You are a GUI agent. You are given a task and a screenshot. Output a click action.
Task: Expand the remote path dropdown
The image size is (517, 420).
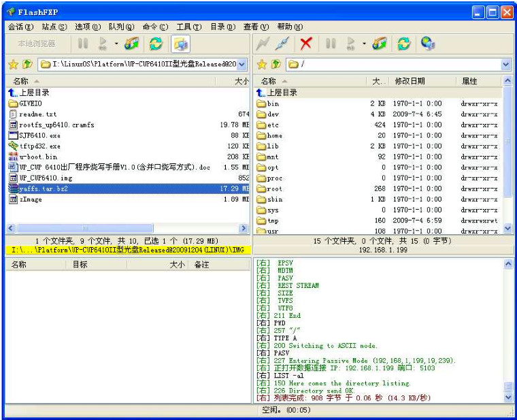click(x=506, y=65)
